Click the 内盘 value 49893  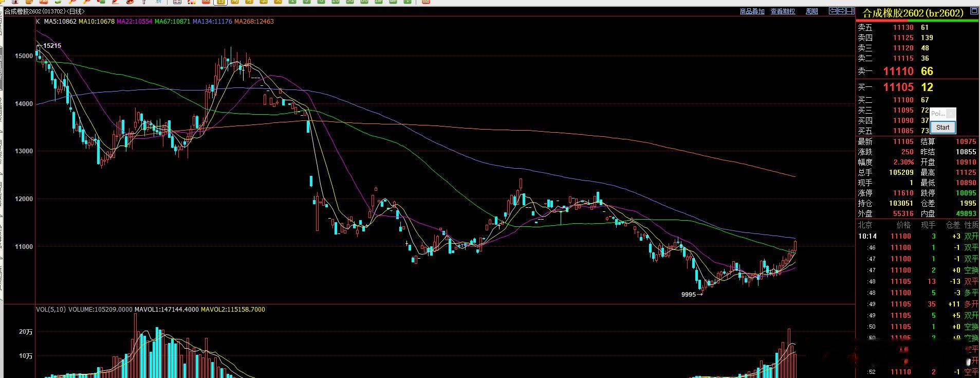tap(966, 214)
